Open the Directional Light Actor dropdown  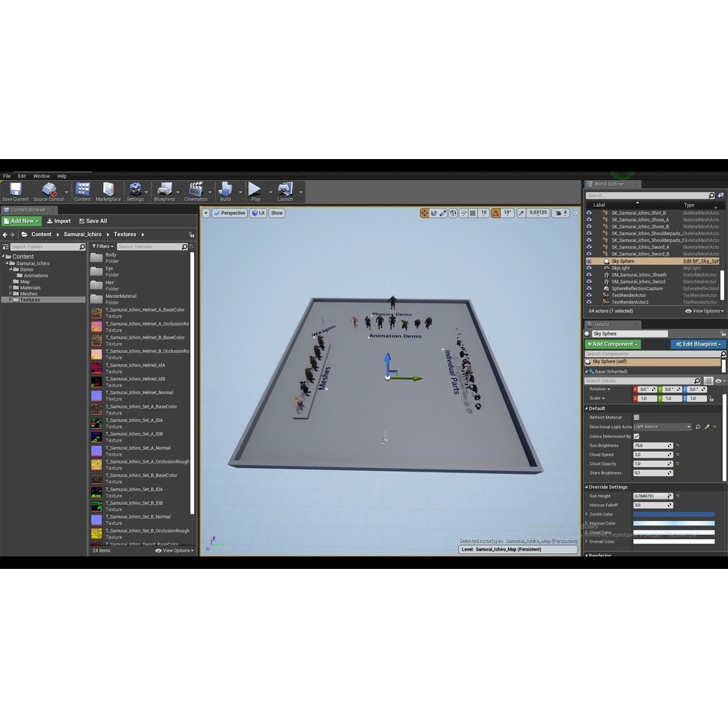[662, 427]
